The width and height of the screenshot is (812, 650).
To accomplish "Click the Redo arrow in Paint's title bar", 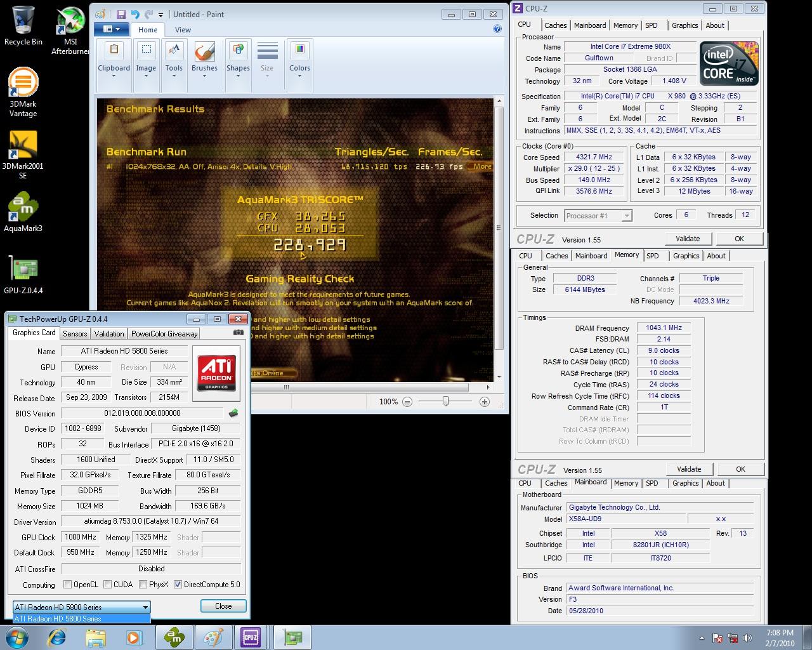I will pos(148,14).
